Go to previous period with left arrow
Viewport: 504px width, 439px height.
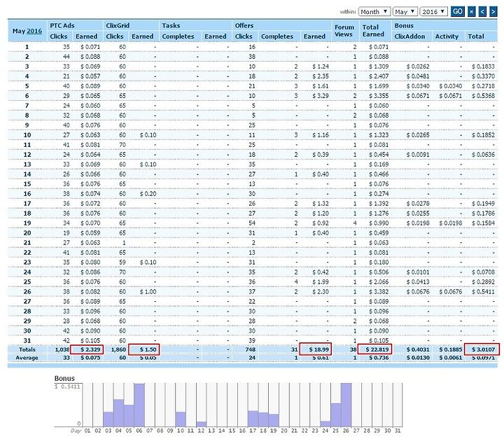pos(482,12)
